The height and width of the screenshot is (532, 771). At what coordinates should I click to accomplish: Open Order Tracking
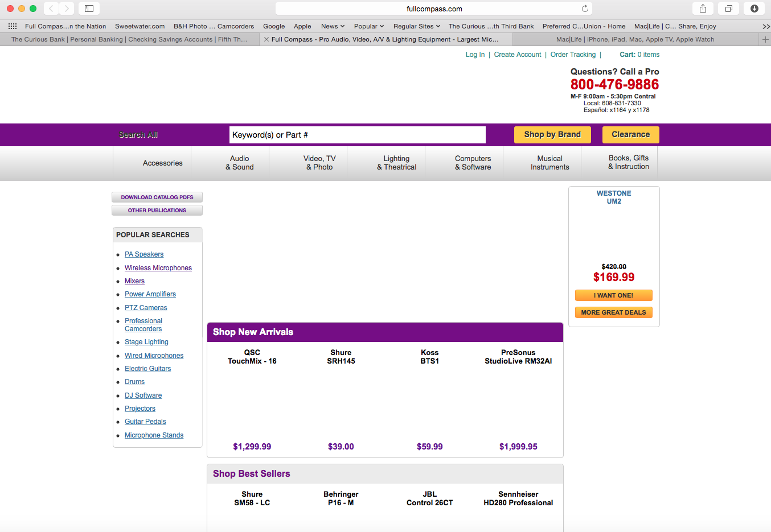tap(573, 55)
